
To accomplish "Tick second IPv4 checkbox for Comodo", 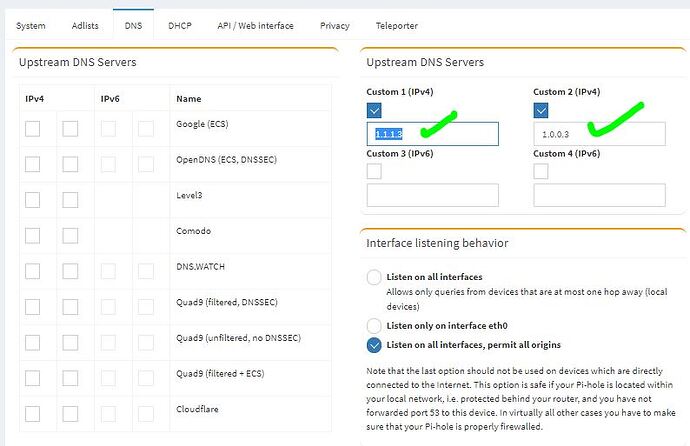I will coord(70,236).
